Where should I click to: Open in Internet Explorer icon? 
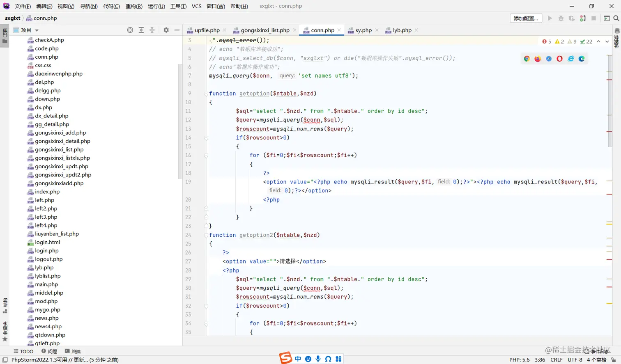point(570,59)
